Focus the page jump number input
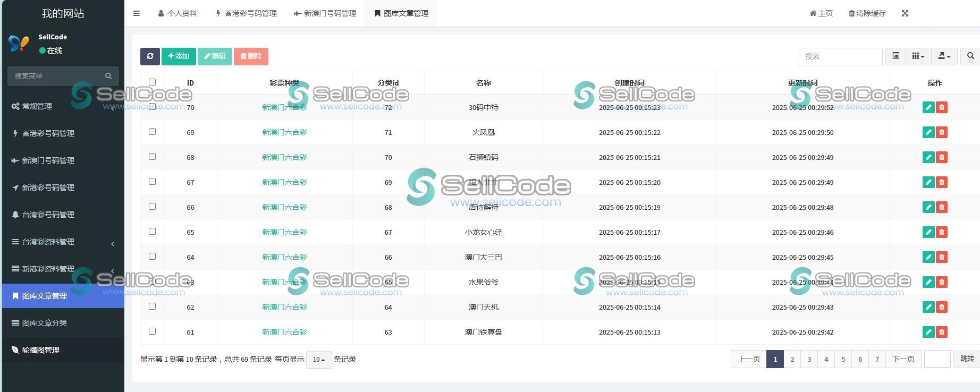The height and width of the screenshot is (392, 980). click(937, 359)
